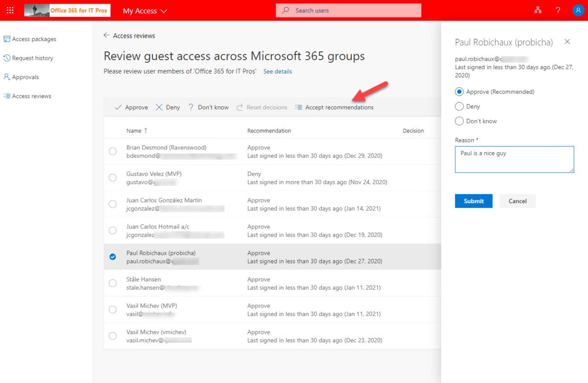Expand the My Access dropdown

pos(145,11)
